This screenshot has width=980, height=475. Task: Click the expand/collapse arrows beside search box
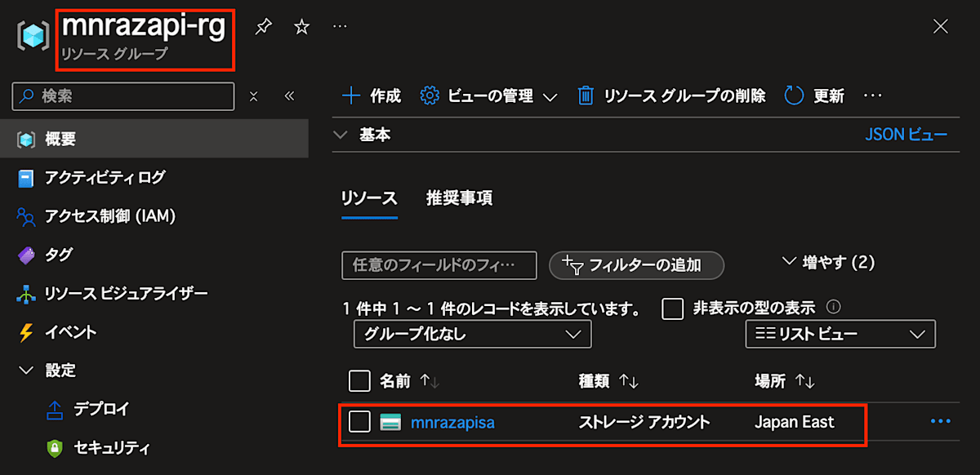point(253,96)
